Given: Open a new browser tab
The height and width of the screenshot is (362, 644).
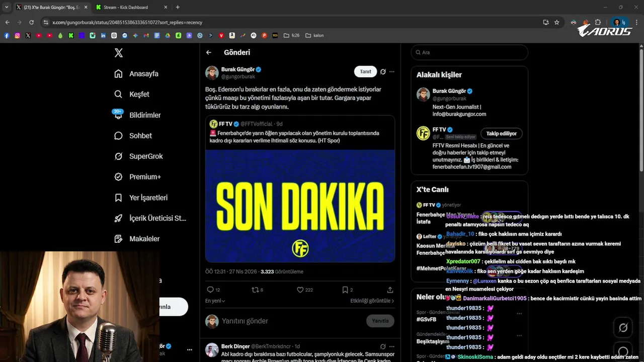Looking at the screenshot, I should (x=178, y=7).
